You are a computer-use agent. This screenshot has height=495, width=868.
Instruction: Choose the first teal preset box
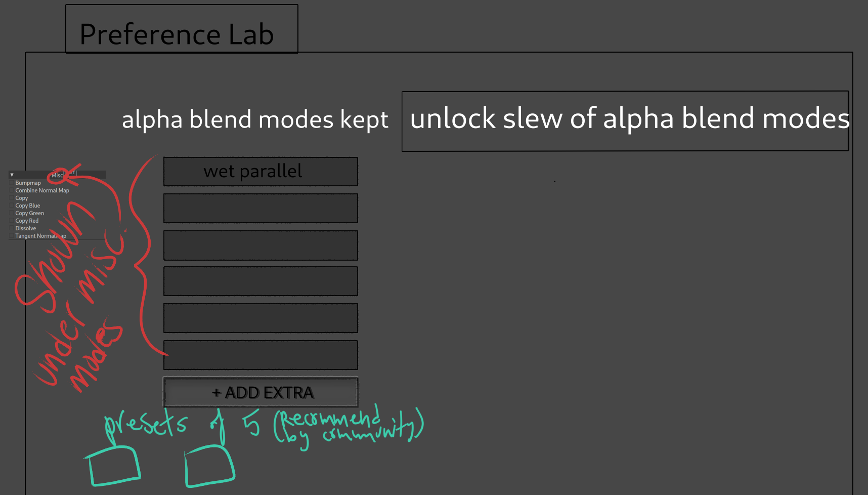[114, 466]
